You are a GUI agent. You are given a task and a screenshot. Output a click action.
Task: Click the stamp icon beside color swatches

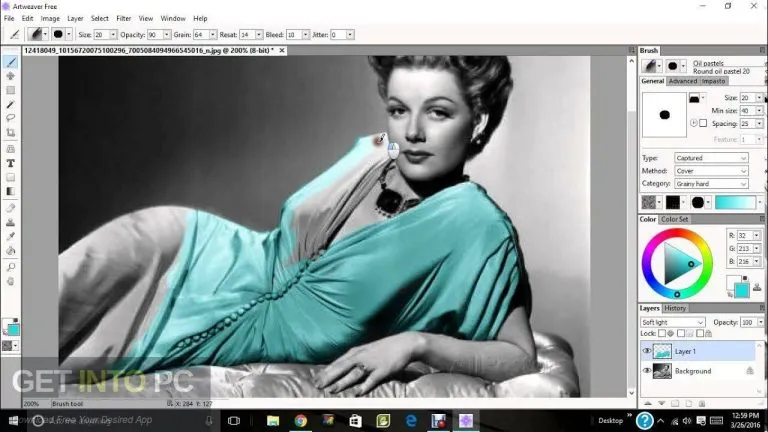click(758, 288)
